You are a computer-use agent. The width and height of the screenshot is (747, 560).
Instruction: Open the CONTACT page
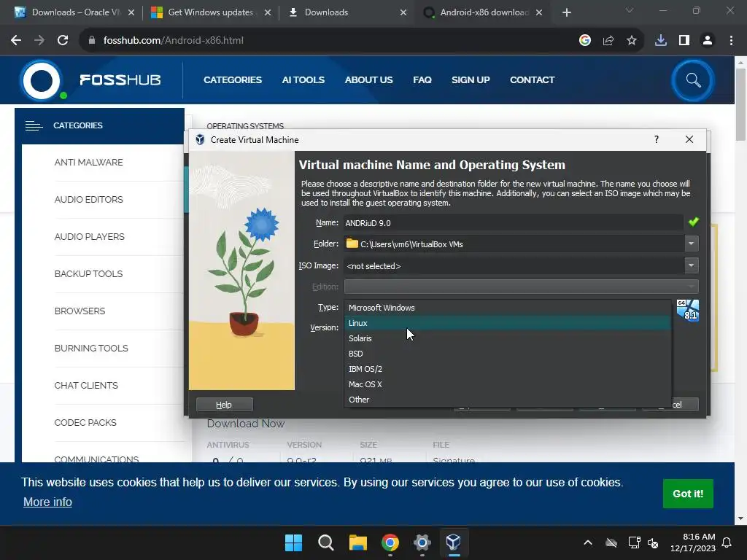point(532,80)
